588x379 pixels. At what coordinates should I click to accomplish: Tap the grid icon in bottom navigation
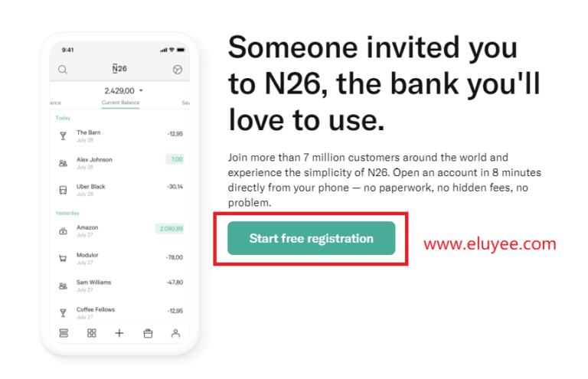(x=92, y=333)
